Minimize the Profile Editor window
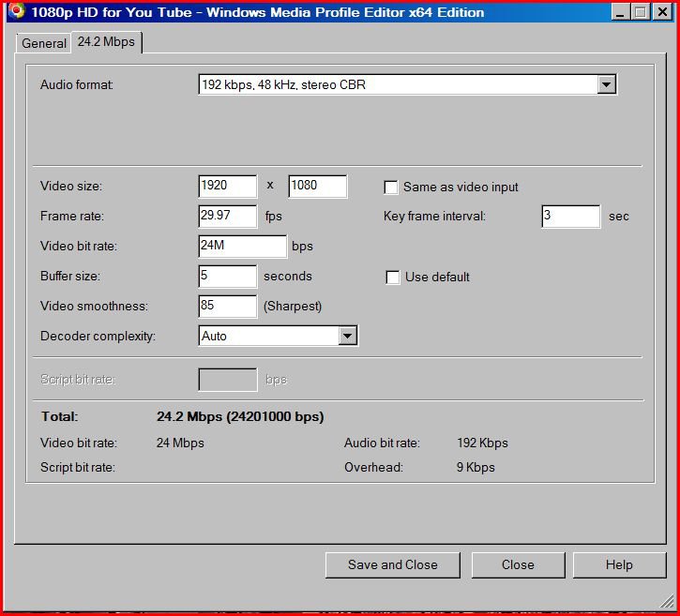 pos(621,12)
